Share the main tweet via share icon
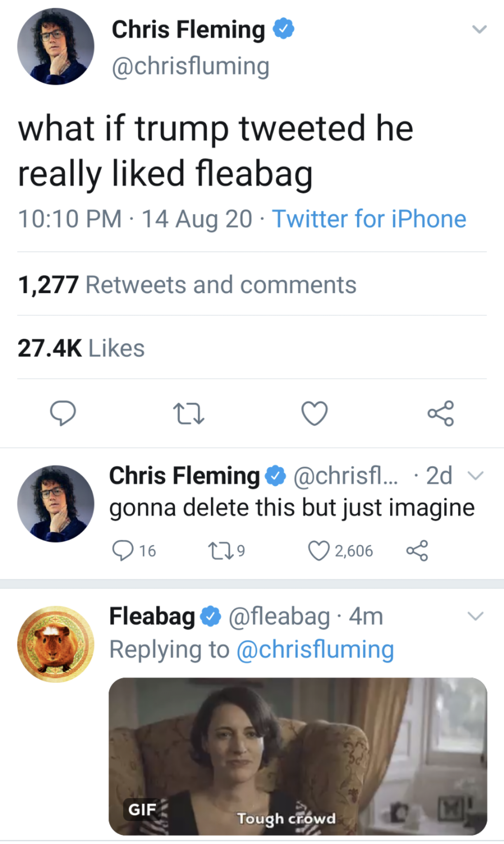The width and height of the screenshot is (504, 844). pos(441,413)
